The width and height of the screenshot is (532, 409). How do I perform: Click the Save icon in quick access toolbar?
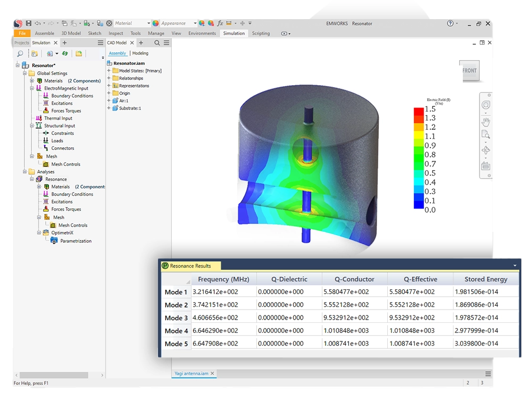pyautogui.click(x=29, y=23)
